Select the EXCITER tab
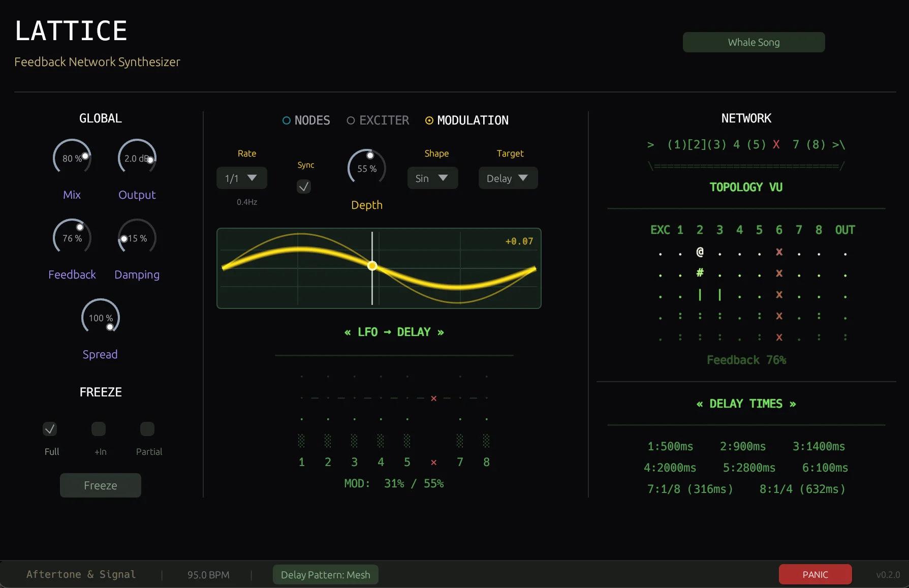This screenshot has width=909, height=588. (x=378, y=120)
